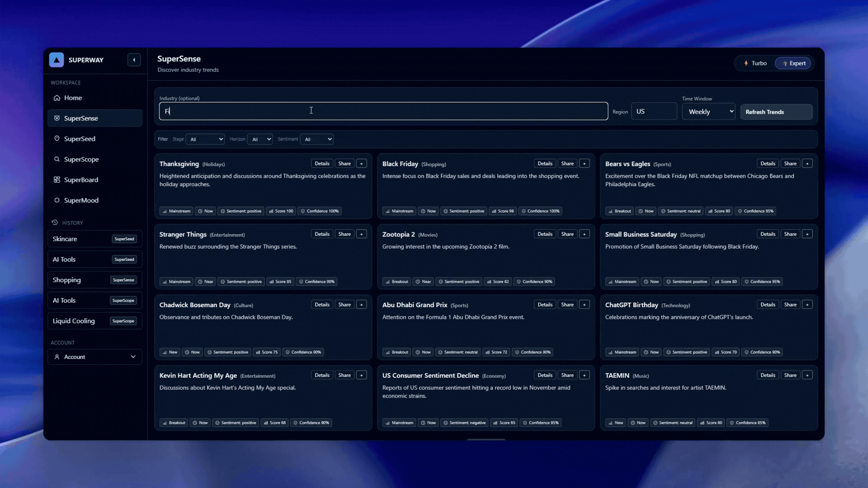
Task: Click Details on Black Friday card
Action: (545, 164)
